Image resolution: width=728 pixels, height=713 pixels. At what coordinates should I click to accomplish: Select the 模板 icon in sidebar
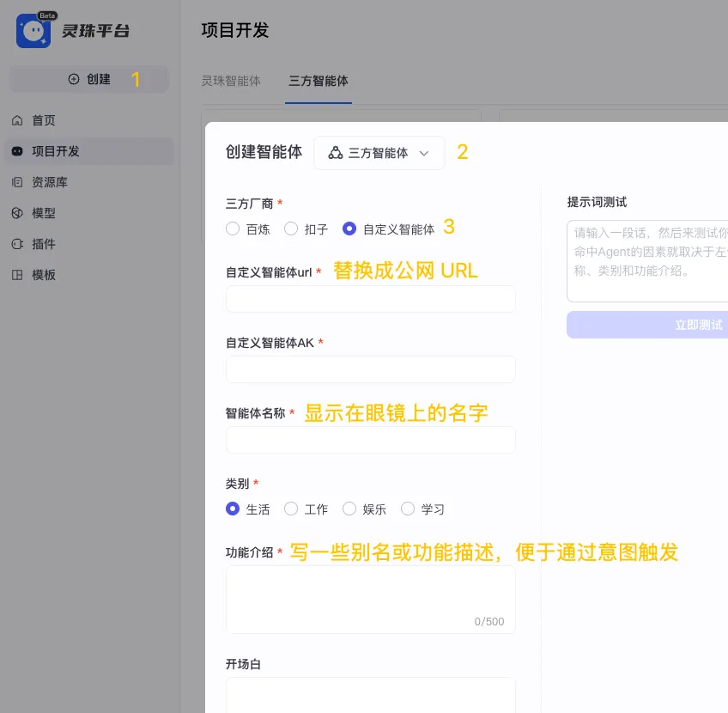point(19,275)
